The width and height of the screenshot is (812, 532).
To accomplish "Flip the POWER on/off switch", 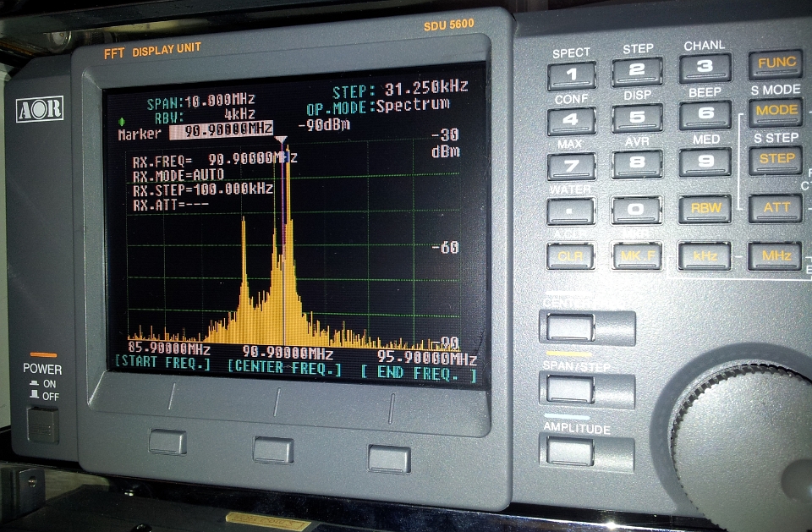I will coord(42,425).
